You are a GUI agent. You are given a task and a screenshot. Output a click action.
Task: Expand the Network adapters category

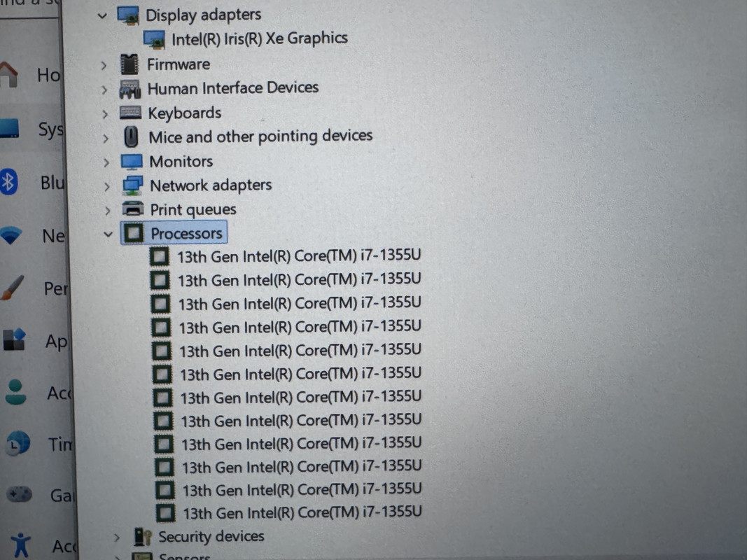click(106, 187)
